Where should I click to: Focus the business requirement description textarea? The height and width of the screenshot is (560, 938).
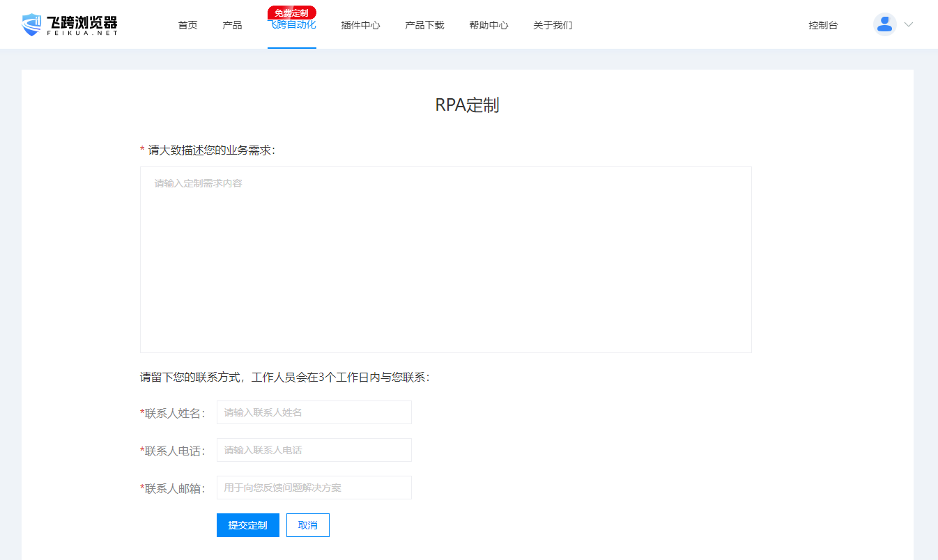(445, 259)
